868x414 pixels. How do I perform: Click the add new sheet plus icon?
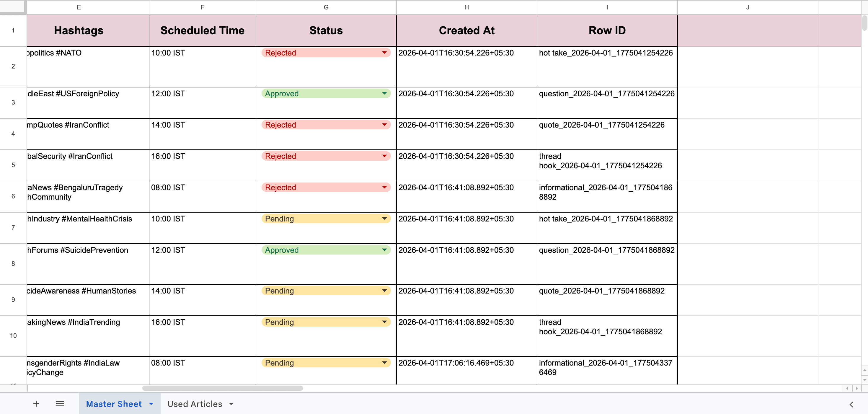click(36, 404)
